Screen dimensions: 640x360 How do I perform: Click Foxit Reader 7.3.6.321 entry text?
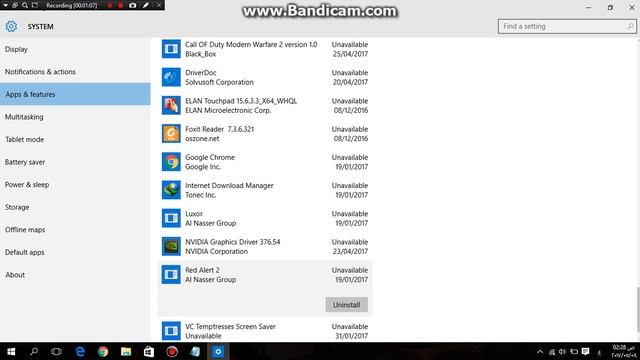[x=220, y=129]
